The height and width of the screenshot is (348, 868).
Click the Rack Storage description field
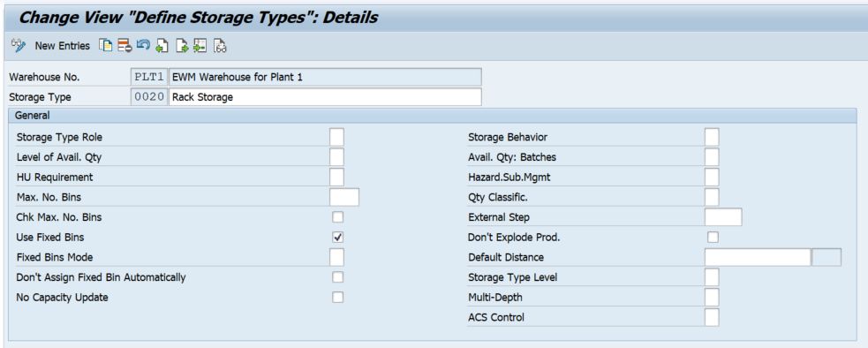pyautogui.click(x=325, y=97)
